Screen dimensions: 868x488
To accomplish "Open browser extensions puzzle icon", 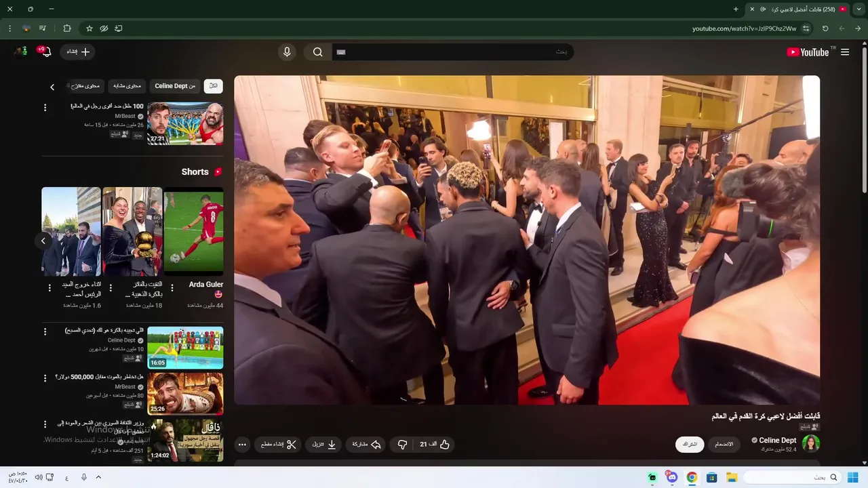I will pos(66,28).
